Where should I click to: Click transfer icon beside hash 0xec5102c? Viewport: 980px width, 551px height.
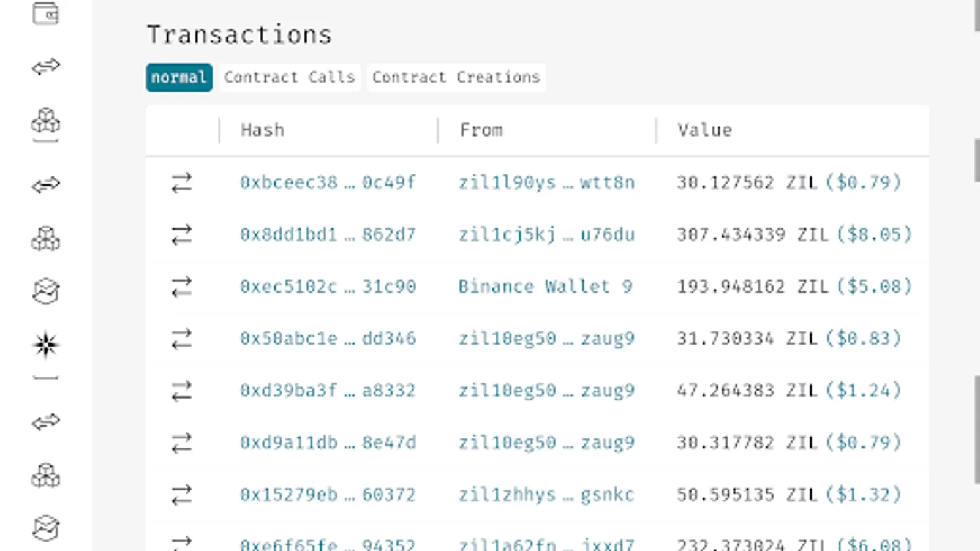click(182, 287)
